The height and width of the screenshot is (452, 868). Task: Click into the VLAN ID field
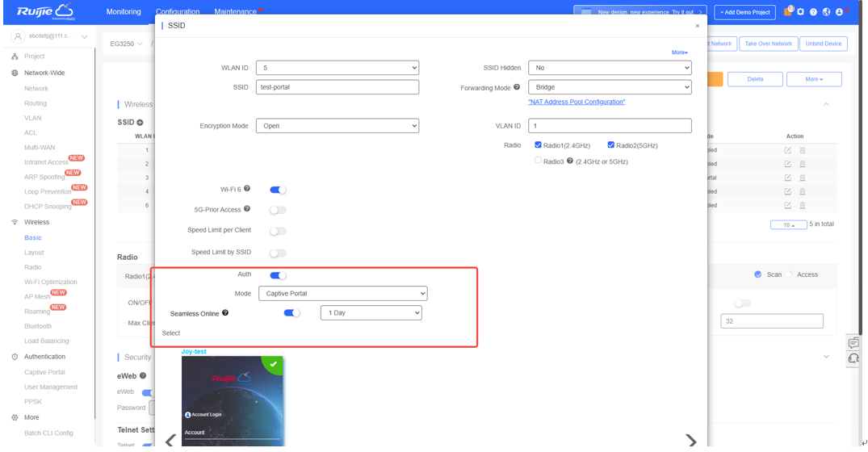click(x=610, y=126)
